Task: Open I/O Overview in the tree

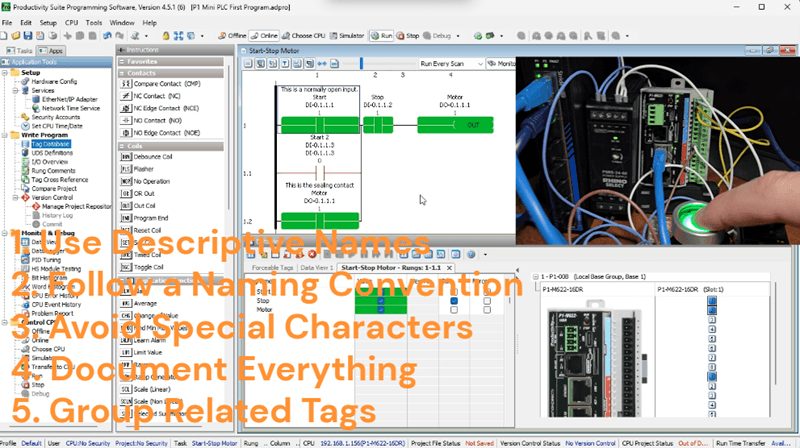Action: pos(49,162)
